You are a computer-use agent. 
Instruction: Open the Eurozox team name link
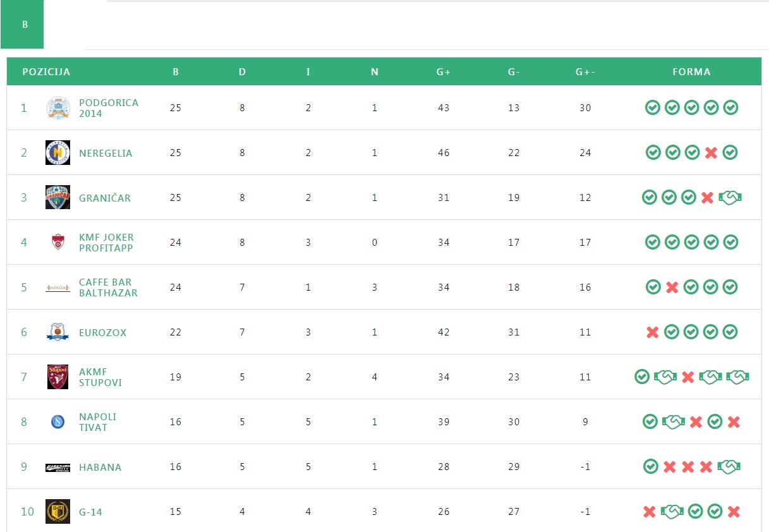(x=103, y=333)
